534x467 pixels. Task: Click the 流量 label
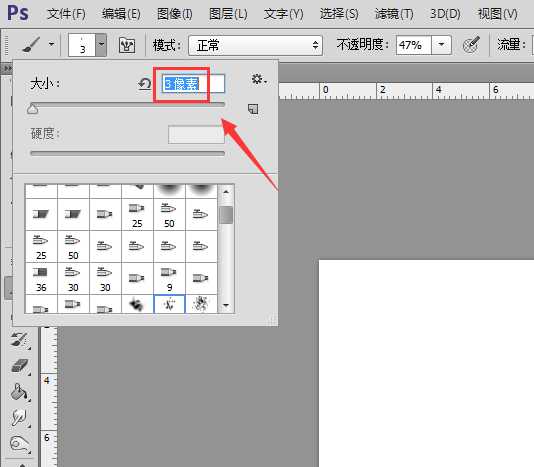[x=511, y=45]
